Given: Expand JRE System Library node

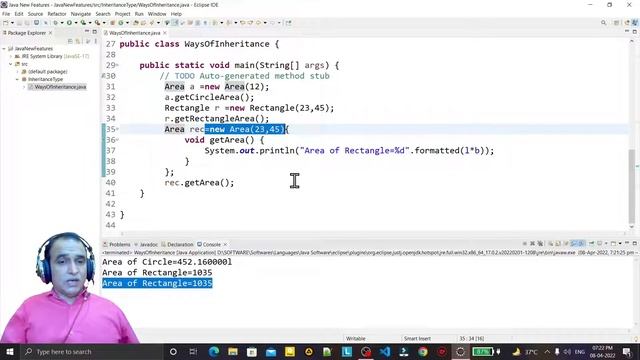Looking at the screenshot, I should pyautogui.click(x=11, y=56).
